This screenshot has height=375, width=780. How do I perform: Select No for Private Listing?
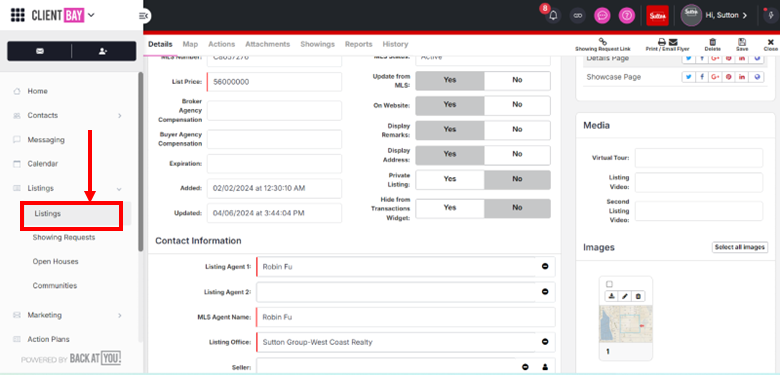(517, 180)
